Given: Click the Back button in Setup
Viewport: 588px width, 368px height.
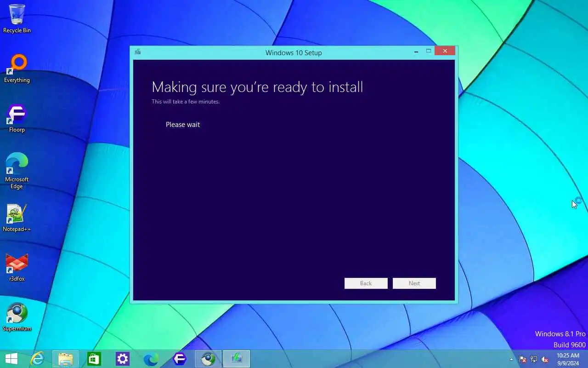Looking at the screenshot, I should [366, 283].
